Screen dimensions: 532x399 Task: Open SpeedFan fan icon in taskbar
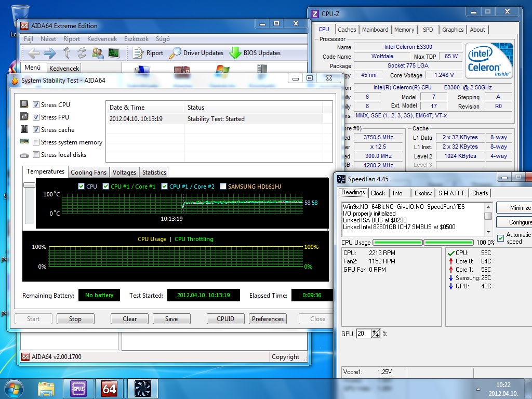pyautogui.click(x=142, y=388)
